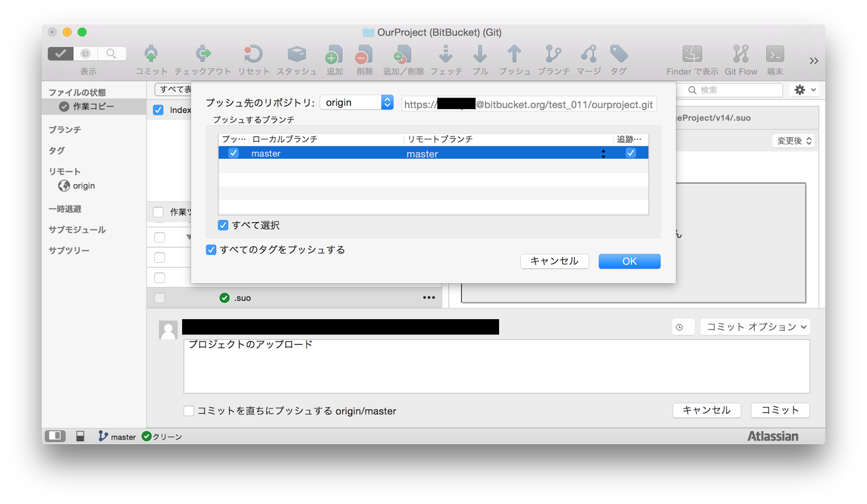Switch to search view (magnifier segment)
The height and width of the screenshot is (504, 867).
tap(112, 54)
